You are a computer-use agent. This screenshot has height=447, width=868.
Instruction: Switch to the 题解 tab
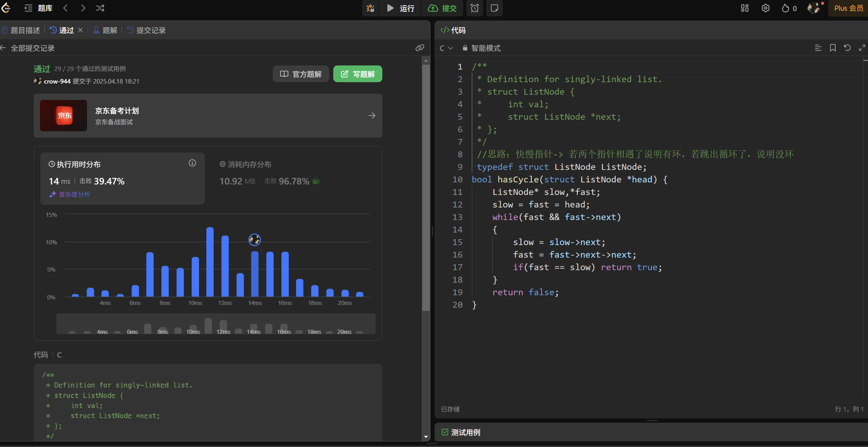pos(105,30)
